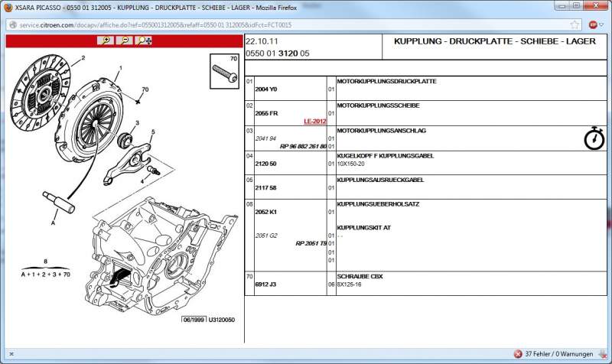Screen dimensions: 612x364
Task: Open the LE-2012 link
Action: point(315,122)
